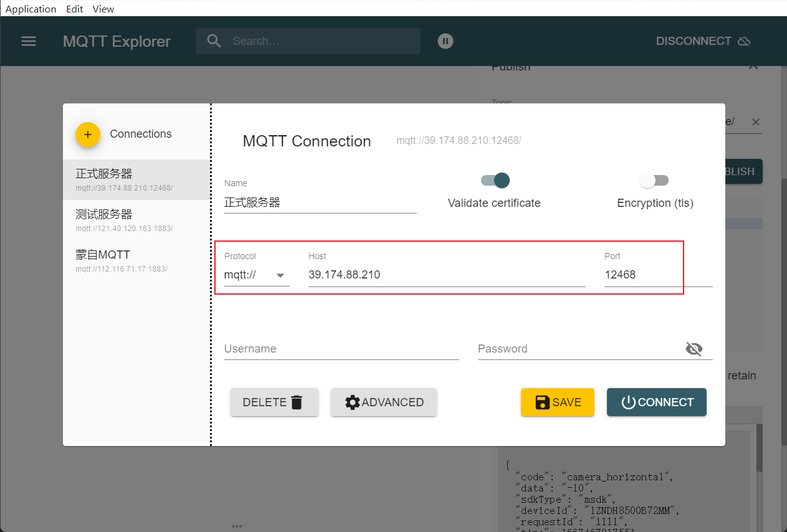The height and width of the screenshot is (532, 787).
Task: Open the Edit menu
Action: tap(75, 9)
